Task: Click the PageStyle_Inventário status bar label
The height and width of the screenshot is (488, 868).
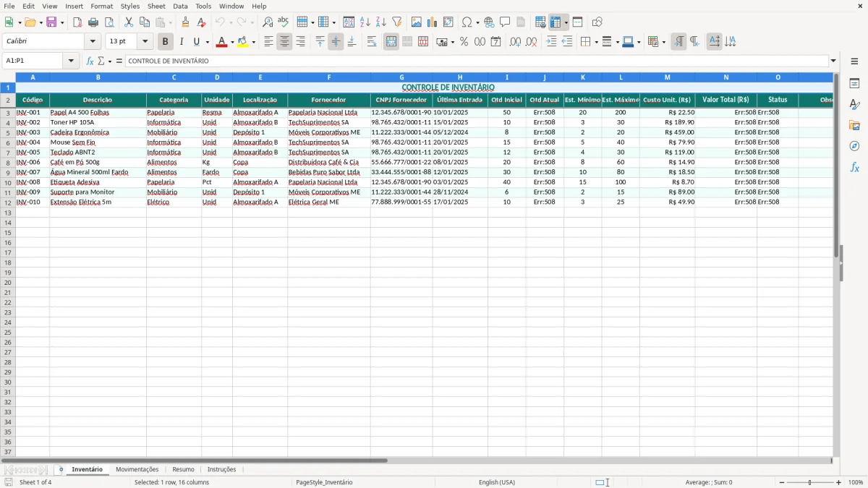Action: tap(324, 482)
